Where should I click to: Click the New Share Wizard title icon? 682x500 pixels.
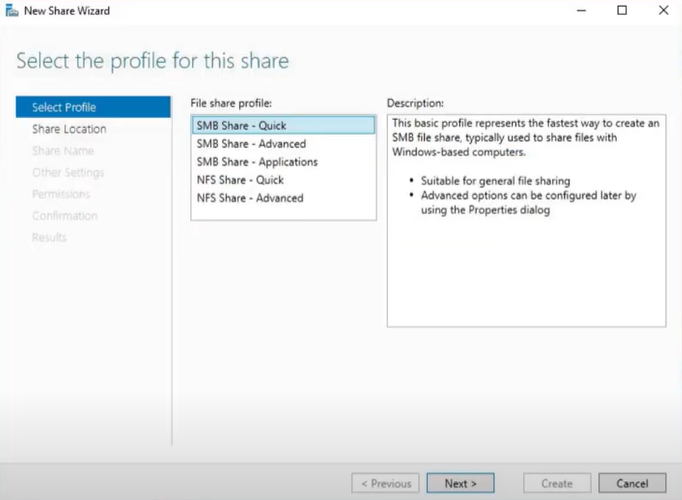click(x=12, y=10)
